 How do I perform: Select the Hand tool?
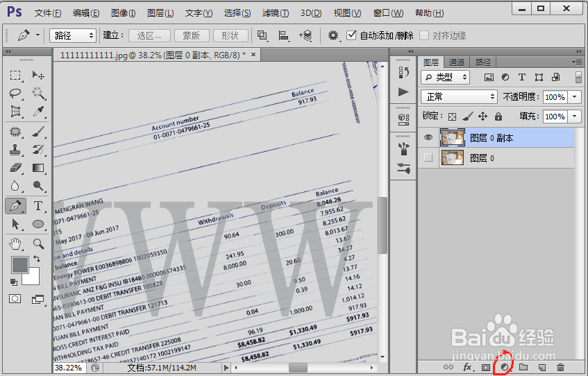pyautogui.click(x=15, y=244)
